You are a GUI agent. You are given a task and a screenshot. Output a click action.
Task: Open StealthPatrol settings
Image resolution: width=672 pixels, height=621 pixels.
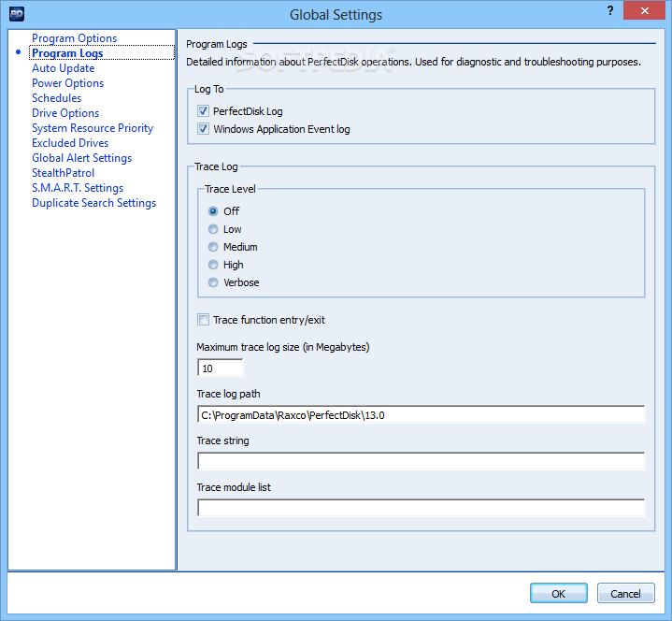pos(63,173)
